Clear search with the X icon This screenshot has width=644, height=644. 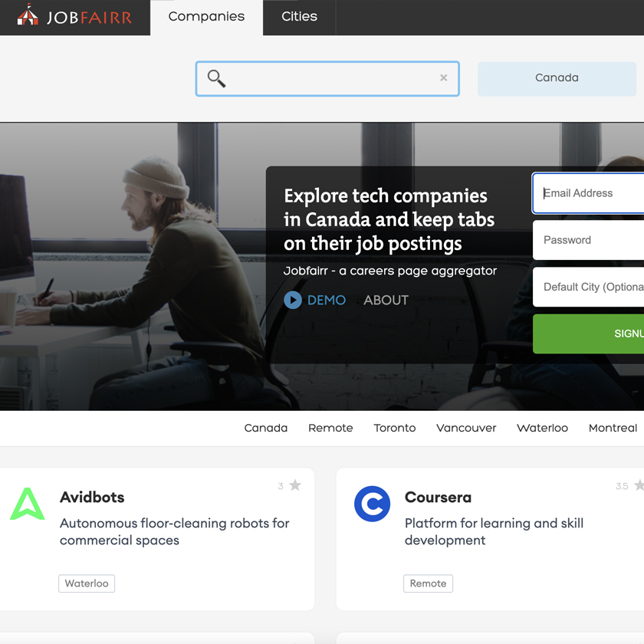(444, 77)
